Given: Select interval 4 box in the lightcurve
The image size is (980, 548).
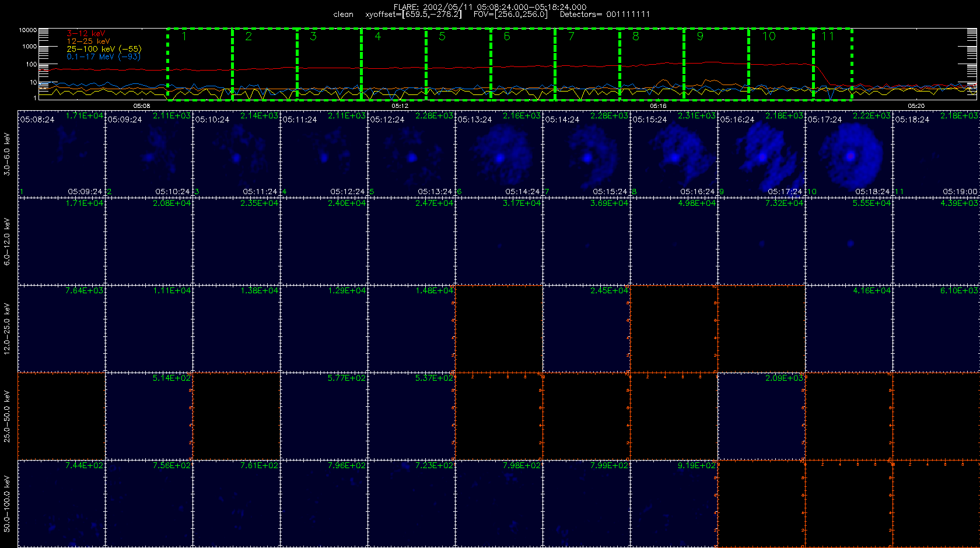Looking at the screenshot, I should [394, 64].
